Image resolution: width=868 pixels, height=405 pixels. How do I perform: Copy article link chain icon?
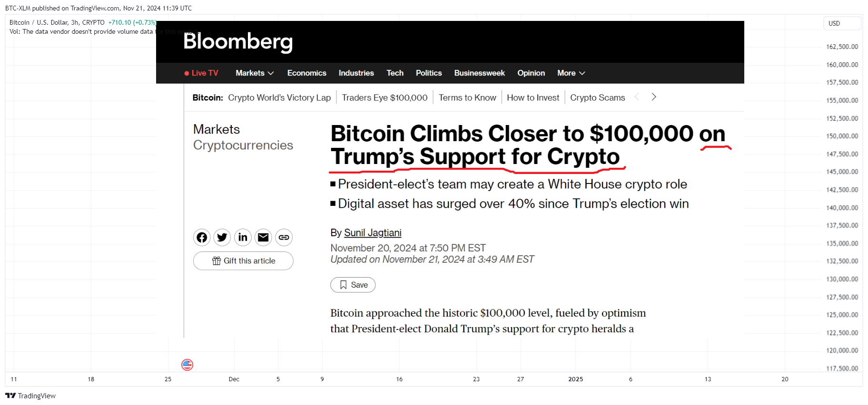pyautogui.click(x=284, y=237)
